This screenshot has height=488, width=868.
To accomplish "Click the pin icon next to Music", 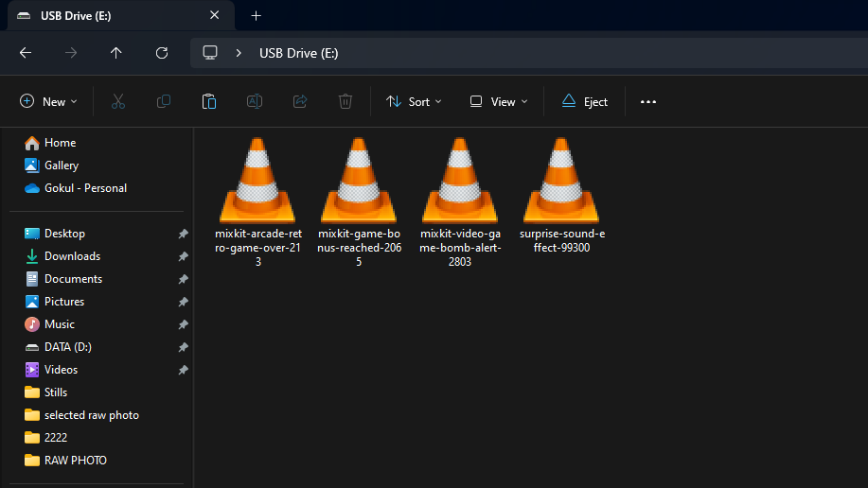I will (183, 324).
